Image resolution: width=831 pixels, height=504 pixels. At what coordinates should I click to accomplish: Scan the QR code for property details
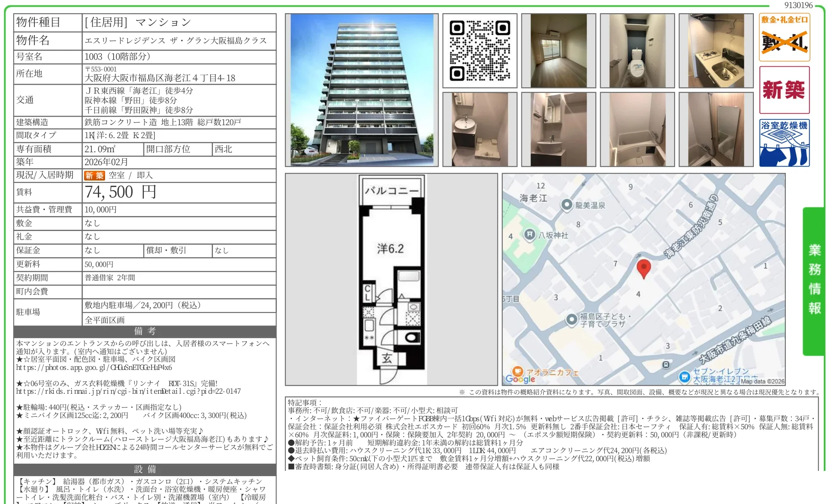479,50
